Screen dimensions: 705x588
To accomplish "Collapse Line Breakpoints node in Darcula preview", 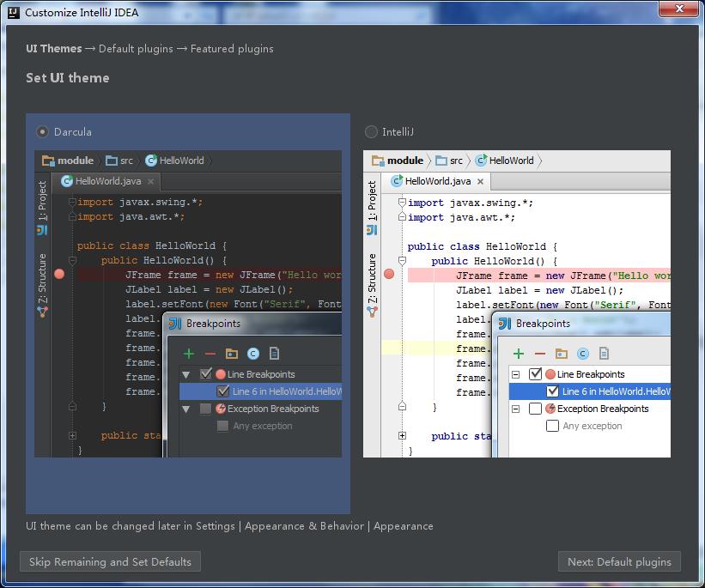I will (186, 374).
